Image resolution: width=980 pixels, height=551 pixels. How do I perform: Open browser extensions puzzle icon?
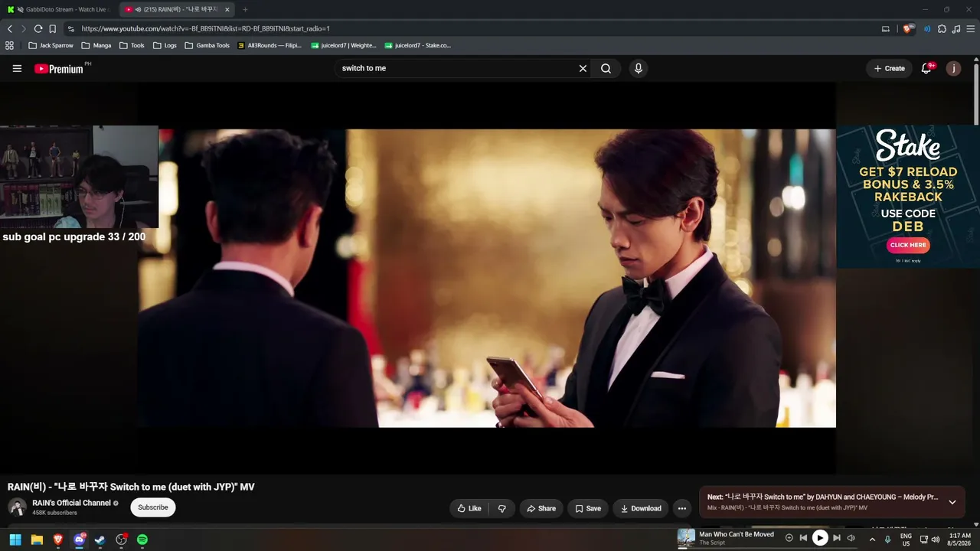(942, 28)
